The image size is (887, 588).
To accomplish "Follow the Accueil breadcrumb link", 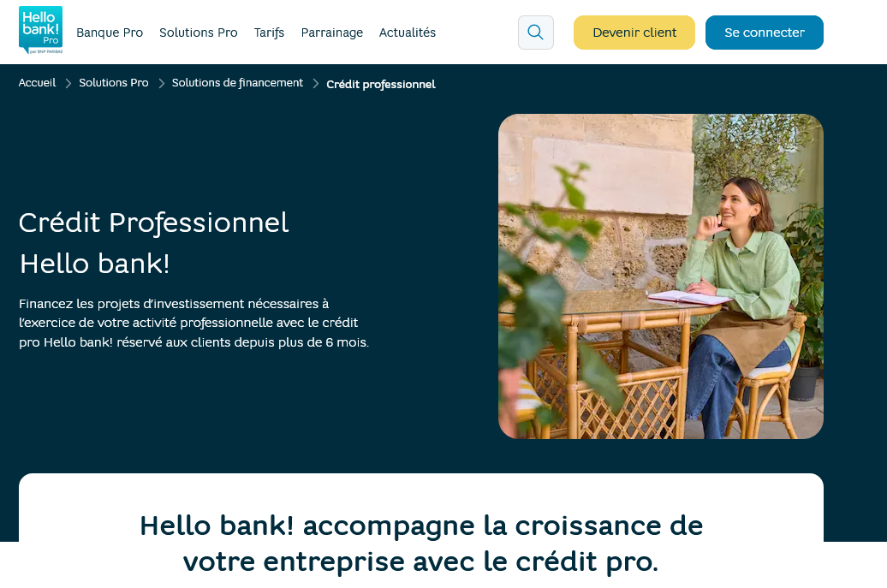I will pyautogui.click(x=38, y=83).
